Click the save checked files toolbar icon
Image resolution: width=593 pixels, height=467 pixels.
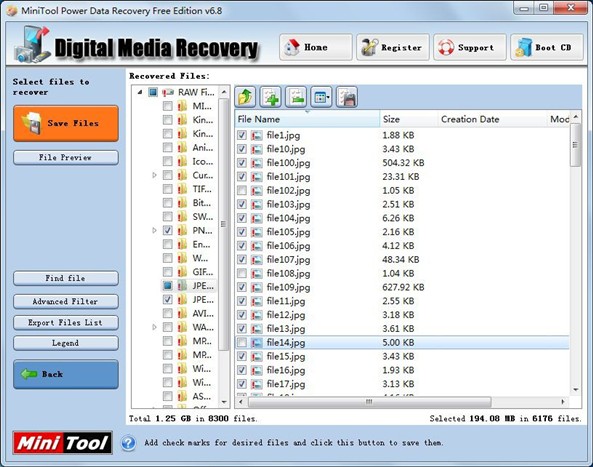[347, 97]
